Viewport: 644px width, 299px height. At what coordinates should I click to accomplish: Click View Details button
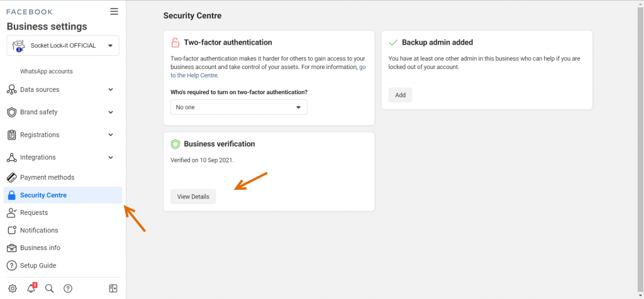[x=193, y=197]
